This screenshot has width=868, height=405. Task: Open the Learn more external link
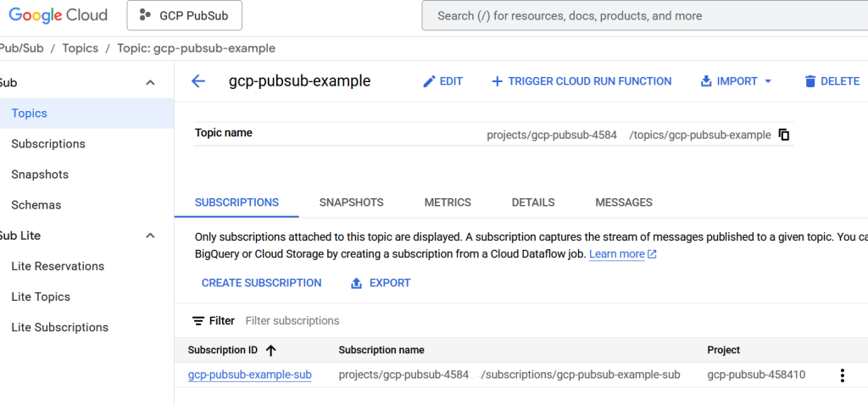[x=622, y=254]
